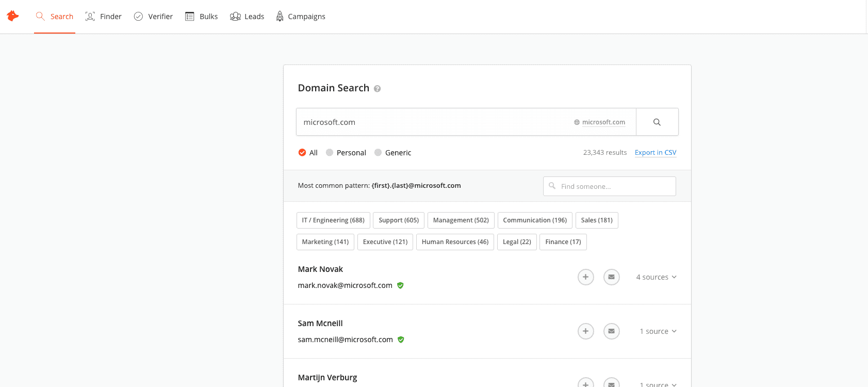Click Export in CSV link
Image resolution: width=868 pixels, height=387 pixels.
click(656, 153)
